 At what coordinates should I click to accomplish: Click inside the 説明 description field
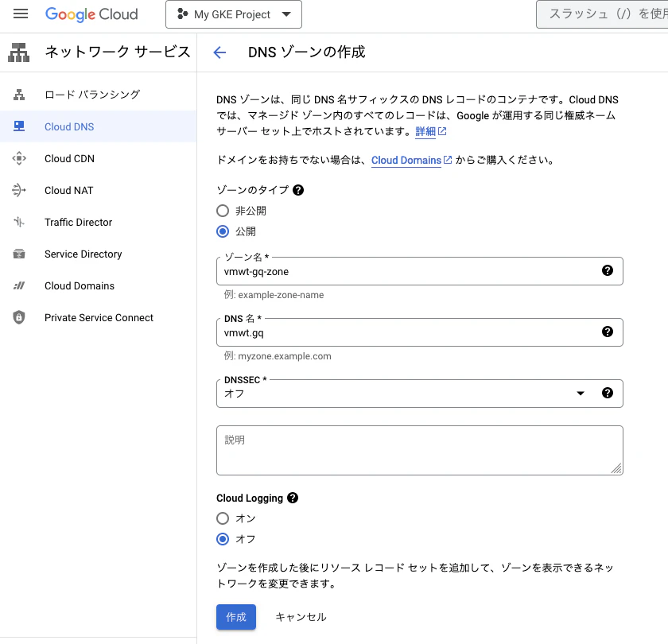click(419, 449)
